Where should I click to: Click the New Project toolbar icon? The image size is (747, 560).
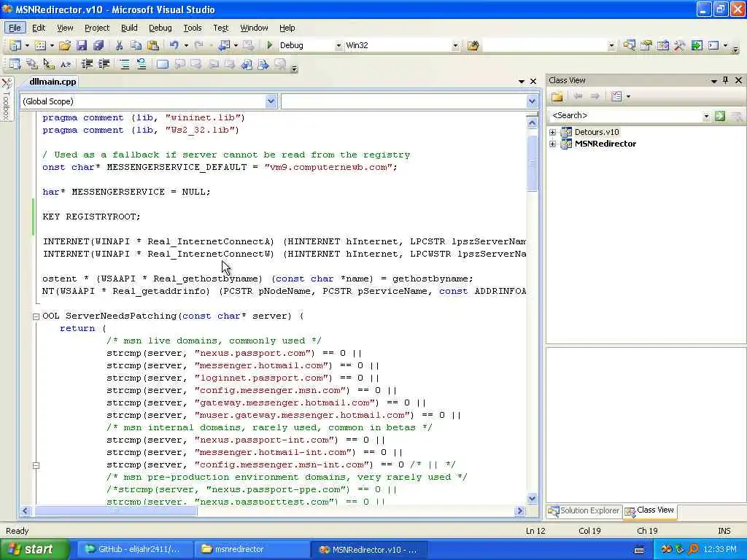tap(15, 45)
